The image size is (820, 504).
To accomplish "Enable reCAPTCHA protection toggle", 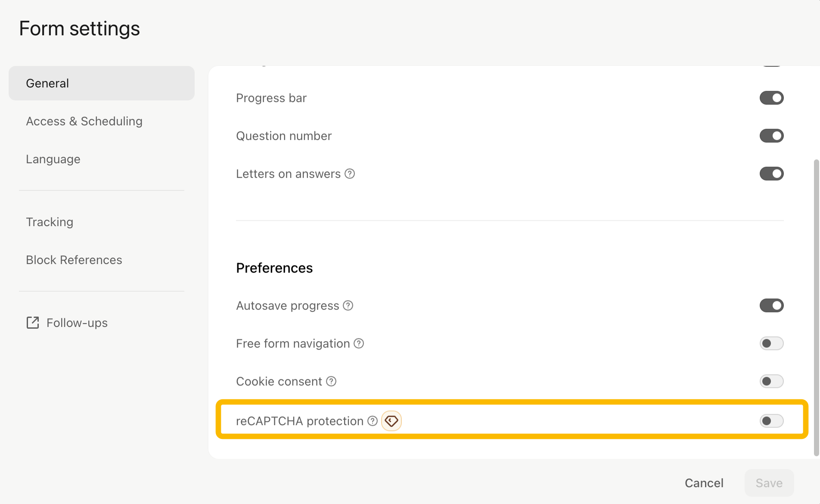I will point(771,421).
